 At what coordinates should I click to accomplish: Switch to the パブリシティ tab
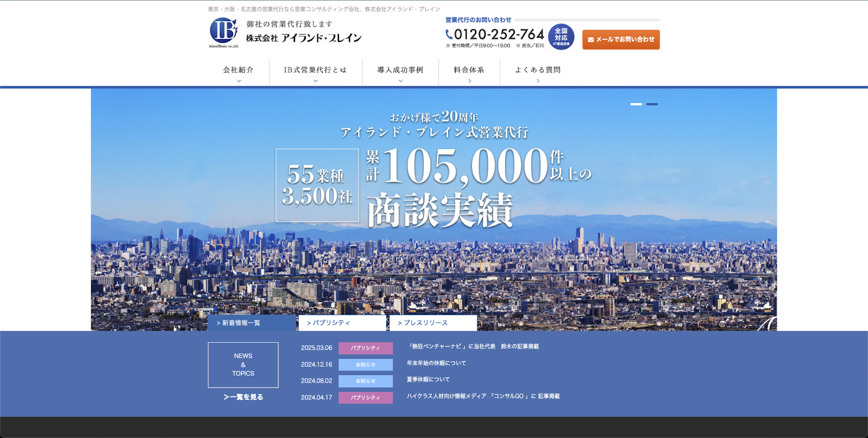tap(342, 323)
